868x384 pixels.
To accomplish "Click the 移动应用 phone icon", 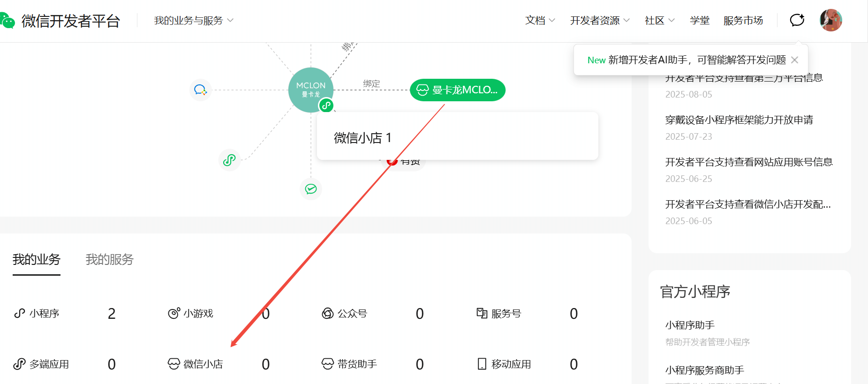I will (x=482, y=364).
